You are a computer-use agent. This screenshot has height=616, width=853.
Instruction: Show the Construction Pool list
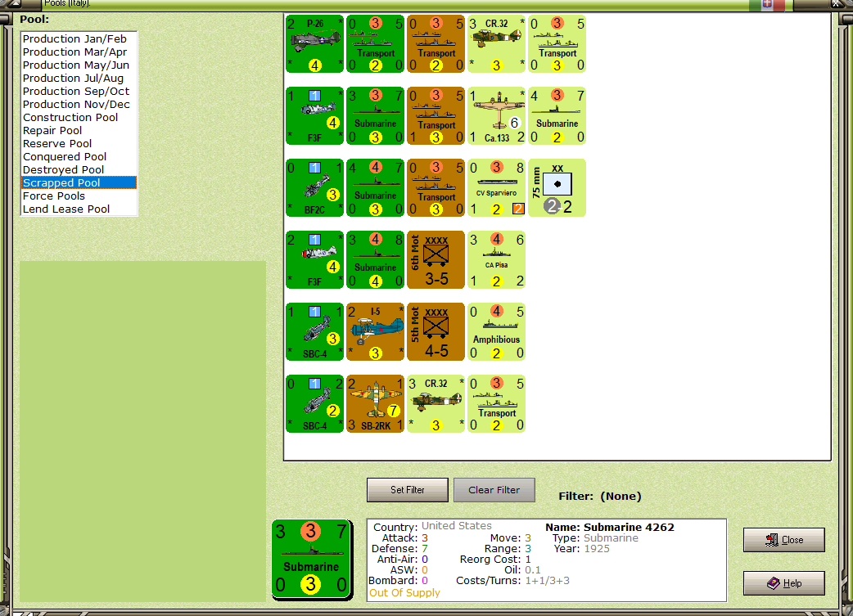click(x=79, y=118)
